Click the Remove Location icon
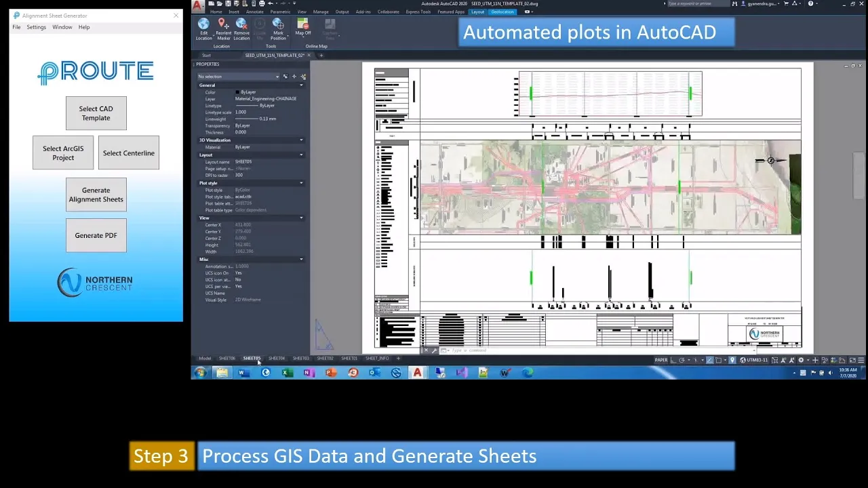The image size is (868, 488). click(241, 24)
